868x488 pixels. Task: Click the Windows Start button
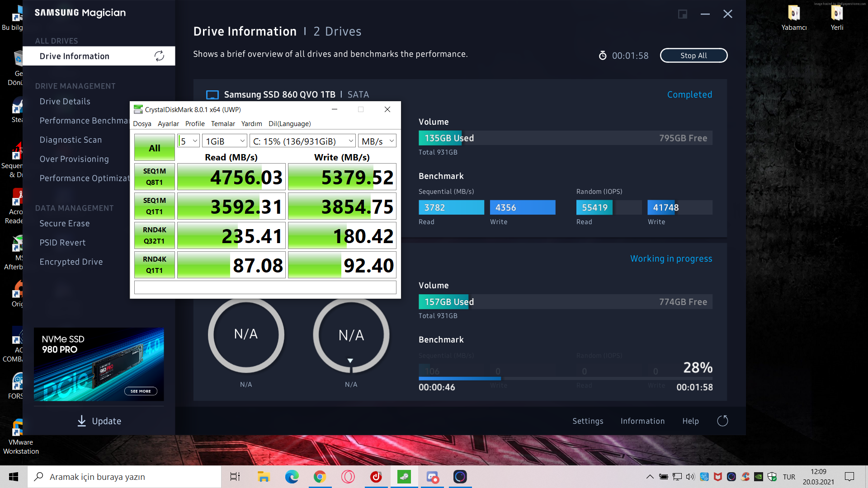pos(14,477)
